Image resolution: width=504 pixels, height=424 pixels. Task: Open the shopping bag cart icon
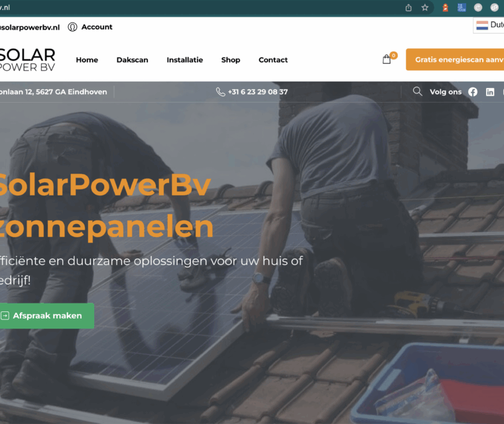click(x=387, y=60)
